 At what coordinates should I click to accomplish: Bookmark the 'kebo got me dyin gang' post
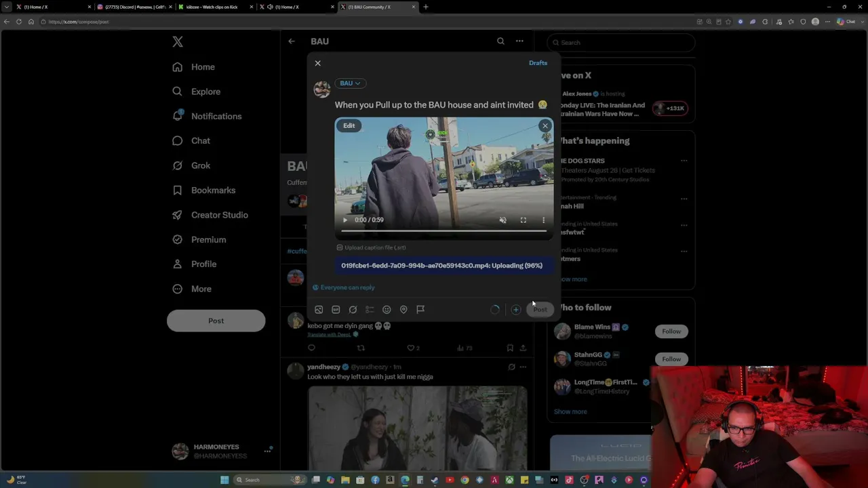pyautogui.click(x=510, y=348)
